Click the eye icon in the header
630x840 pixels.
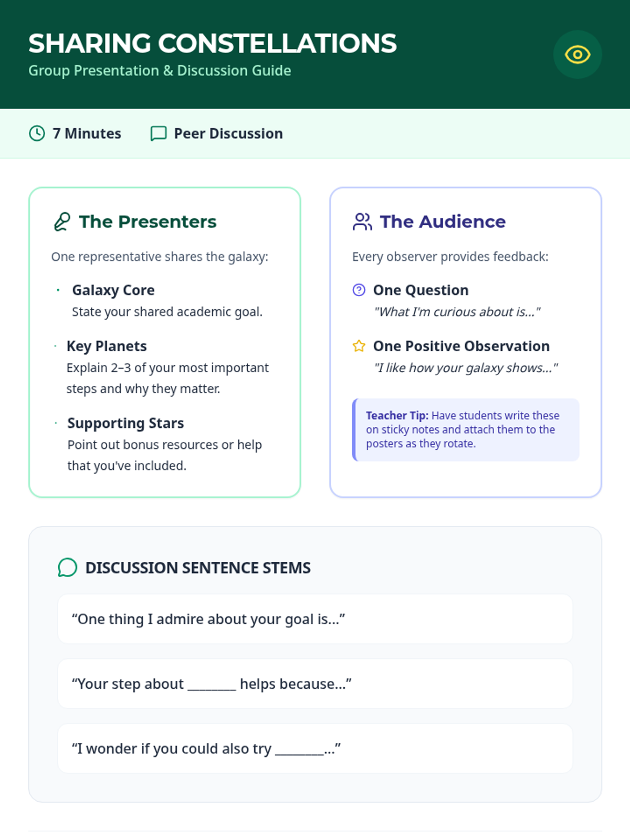tap(577, 55)
